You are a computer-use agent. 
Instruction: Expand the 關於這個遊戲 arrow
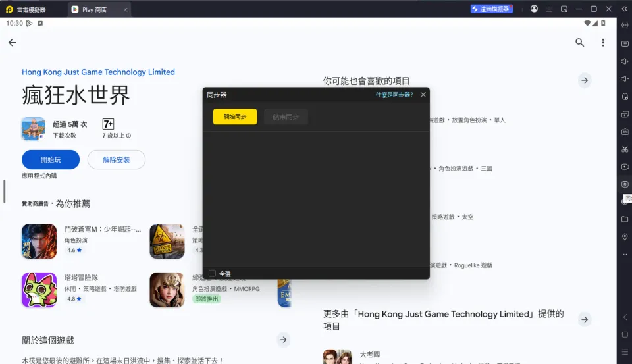click(x=283, y=340)
